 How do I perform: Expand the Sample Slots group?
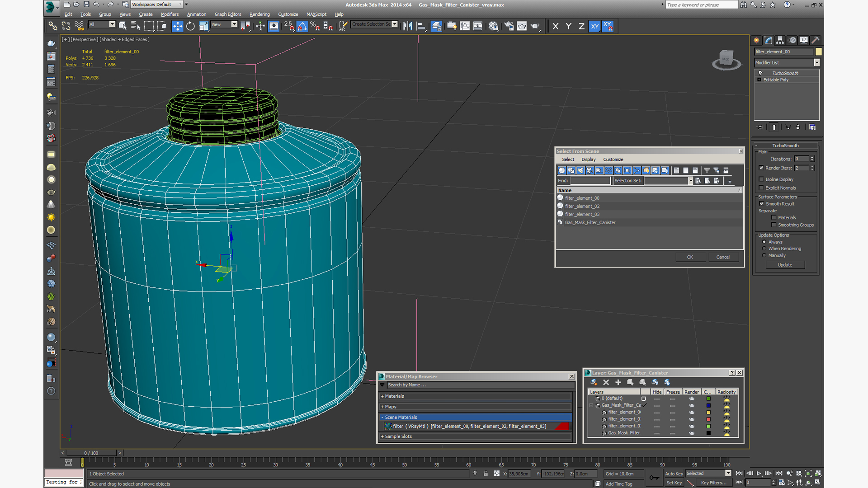pos(475,436)
